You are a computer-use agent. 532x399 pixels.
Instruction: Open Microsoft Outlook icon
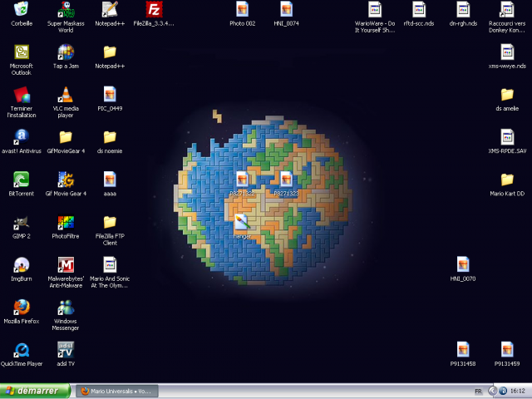tap(22, 52)
